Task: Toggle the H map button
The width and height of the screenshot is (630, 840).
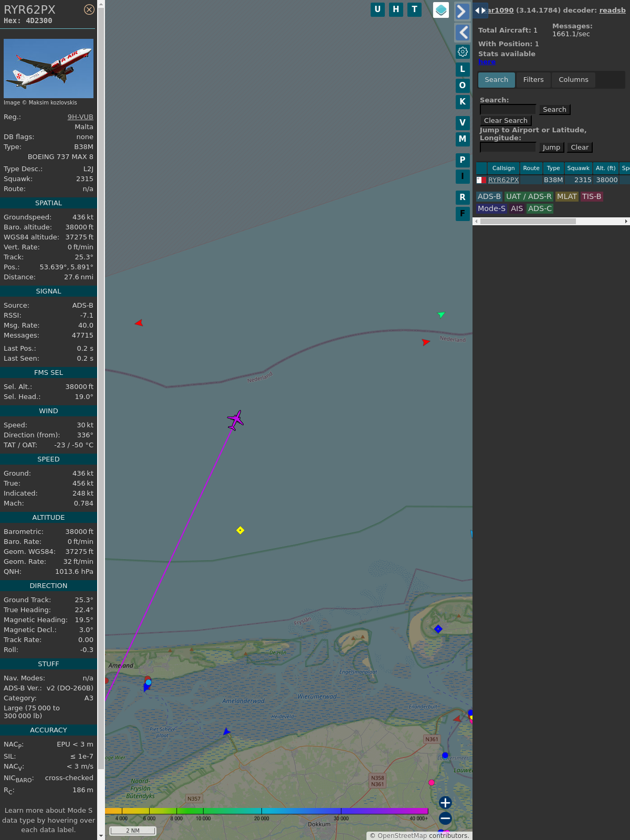Action: (396, 9)
